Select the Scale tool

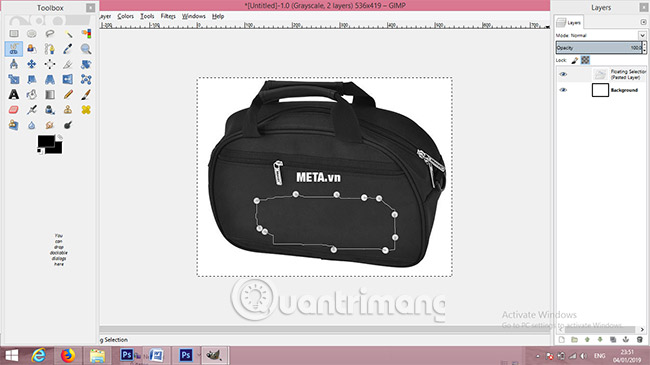(x=14, y=79)
